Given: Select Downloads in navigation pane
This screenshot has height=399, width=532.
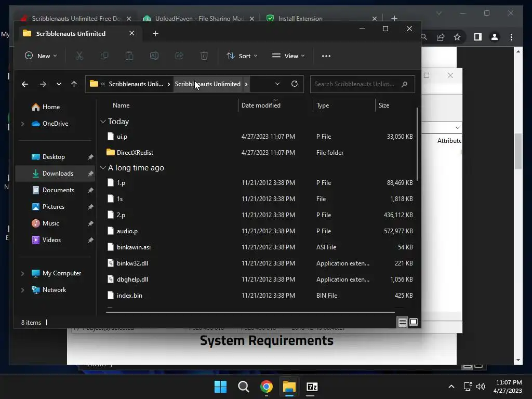Looking at the screenshot, I should [x=56, y=174].
